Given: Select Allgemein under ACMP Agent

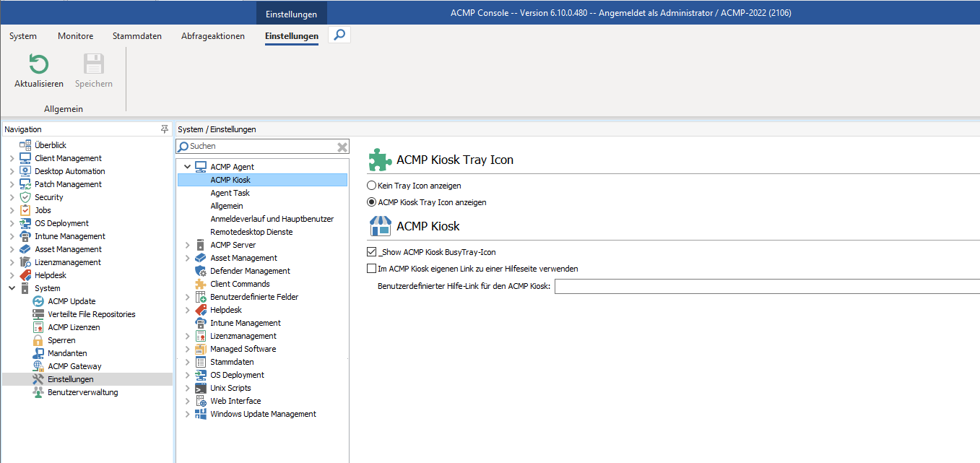Looking at the screenshot, I should coord(227,206).
